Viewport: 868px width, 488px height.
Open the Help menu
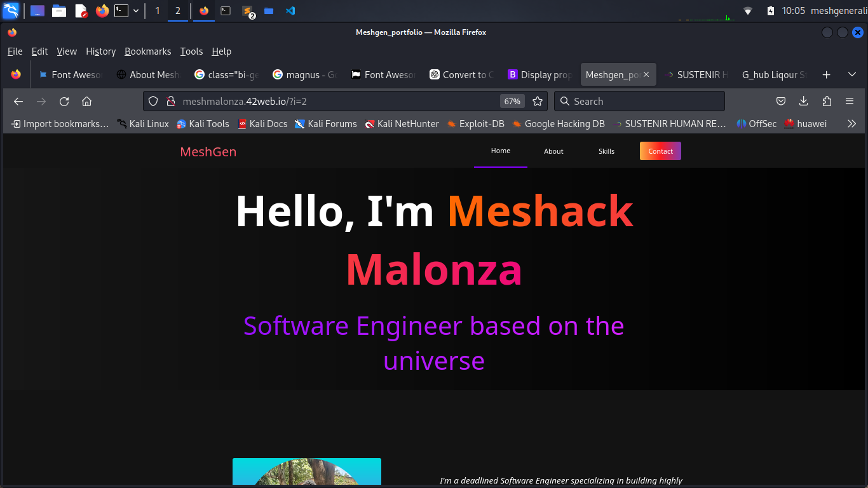[x=221, y=51]
